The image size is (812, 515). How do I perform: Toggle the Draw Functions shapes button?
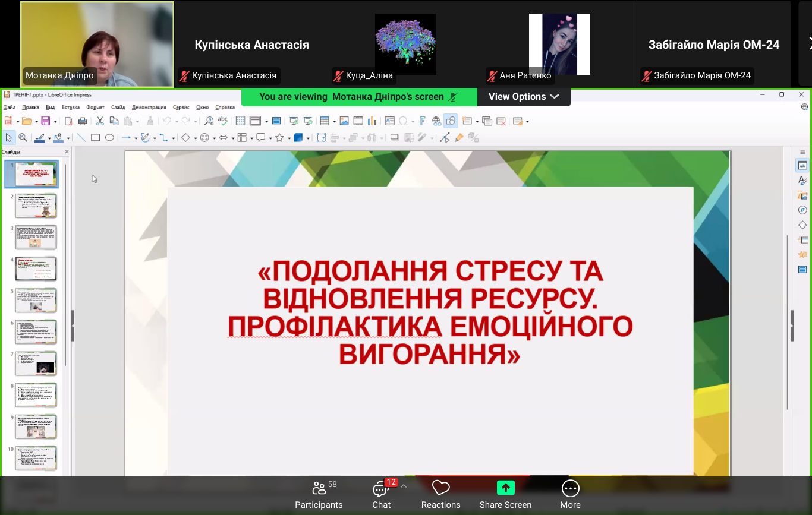pos(451,121)
